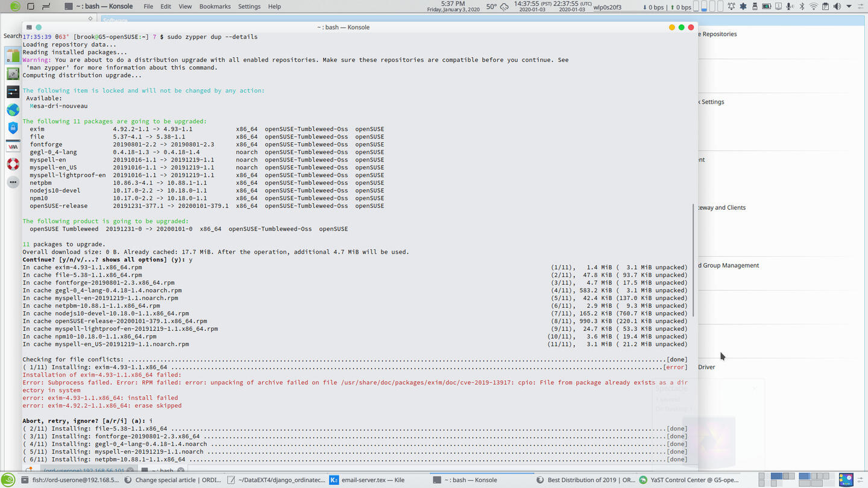Open the weather widget showing 50°
Image resolution: width=868 pixels, height=488 pixels.
[x=497, y=7]
